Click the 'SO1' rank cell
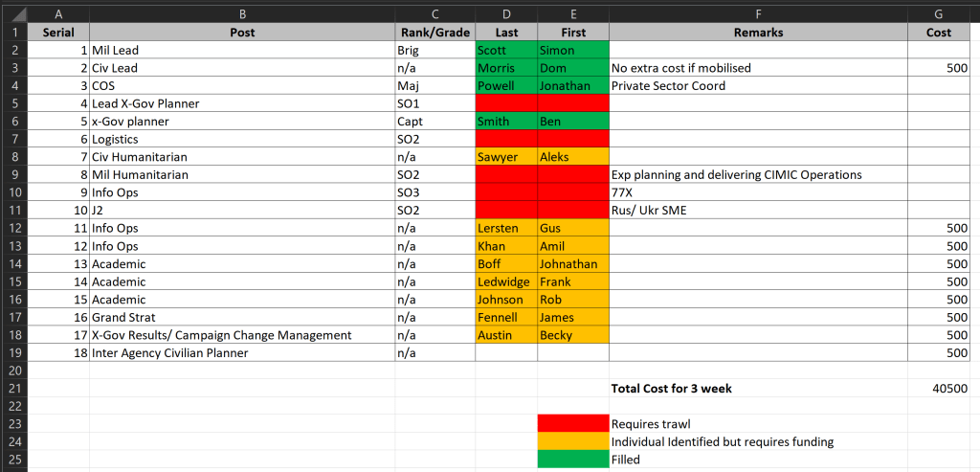Viewport: 980px width, 472px height. tap(435, 103)
